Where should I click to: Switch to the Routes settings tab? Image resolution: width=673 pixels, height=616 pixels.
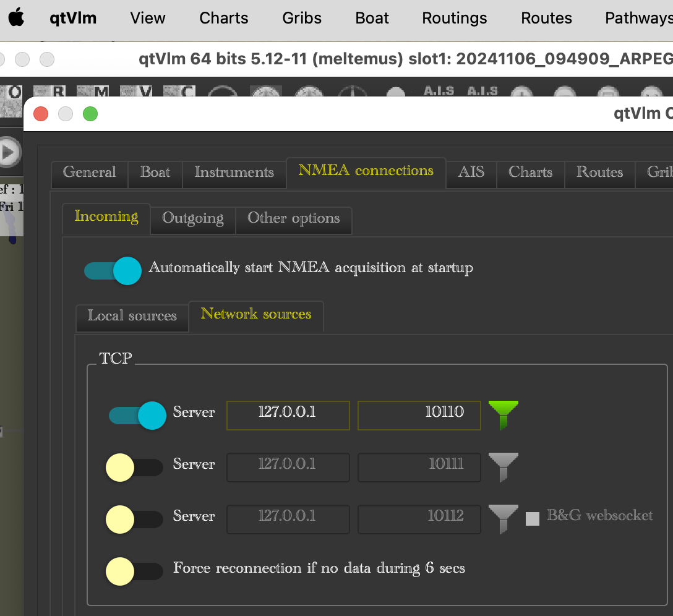tap(599, 174)
